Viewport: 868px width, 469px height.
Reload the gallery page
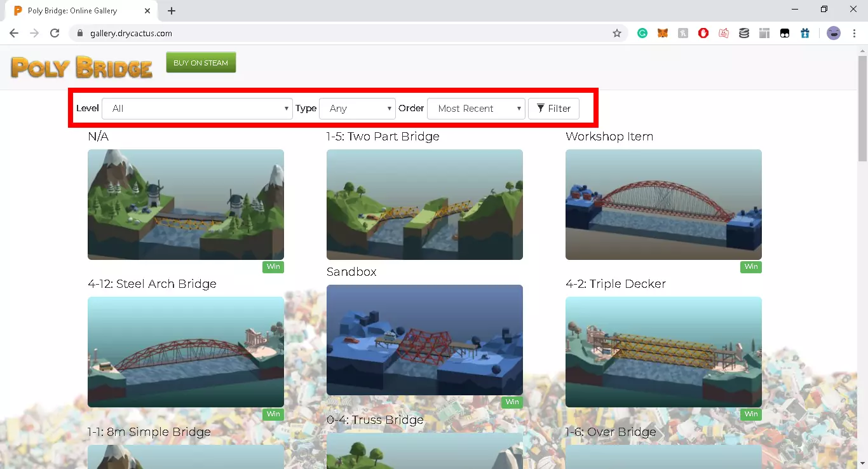55,33
